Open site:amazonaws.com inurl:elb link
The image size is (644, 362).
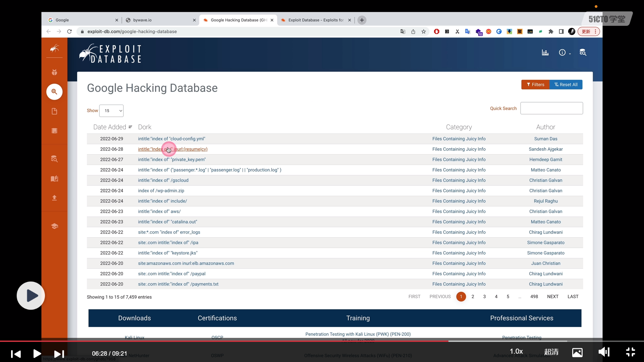186,263
